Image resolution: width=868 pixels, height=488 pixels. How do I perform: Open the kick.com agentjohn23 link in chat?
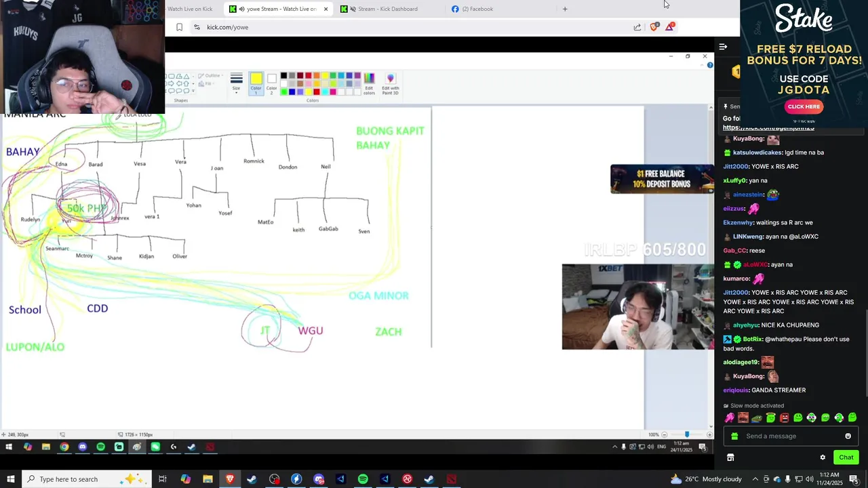pos(768,127)
